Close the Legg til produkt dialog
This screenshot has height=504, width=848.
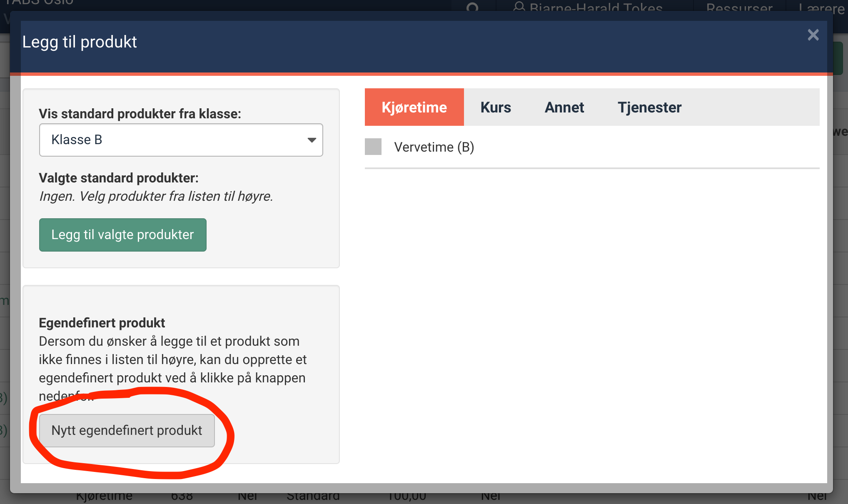tap(813, 35)
